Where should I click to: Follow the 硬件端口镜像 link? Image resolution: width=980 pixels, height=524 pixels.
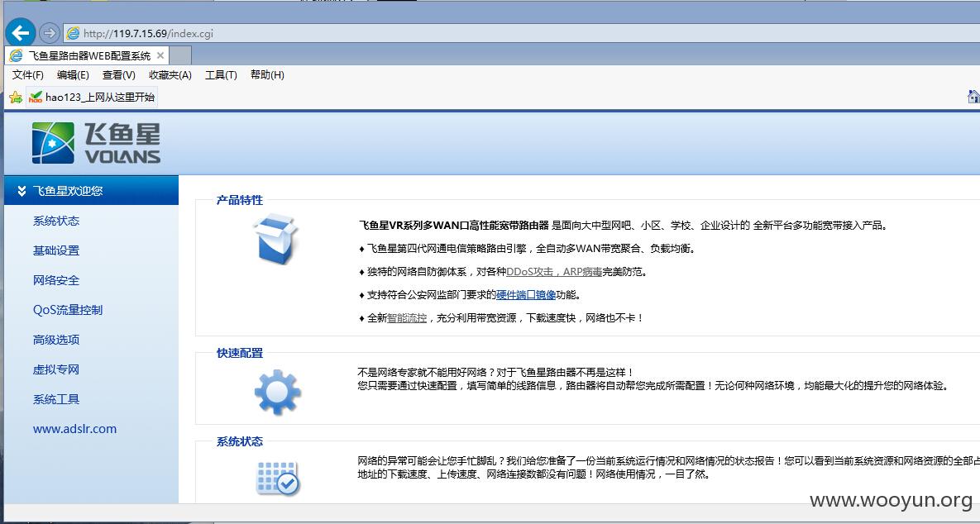[x=526, y=295]
